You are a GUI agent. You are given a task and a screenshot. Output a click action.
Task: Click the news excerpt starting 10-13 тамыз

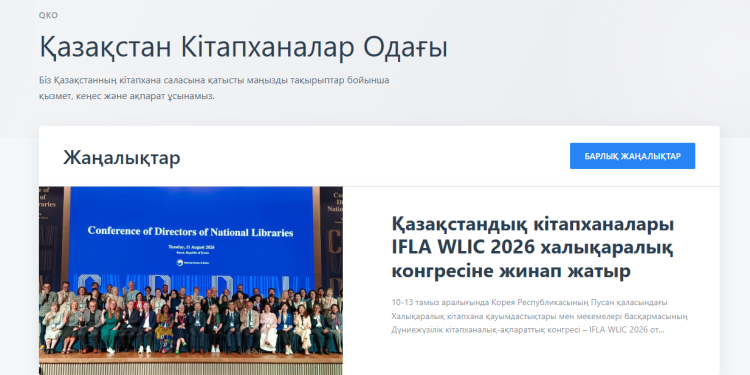(539, 316)
